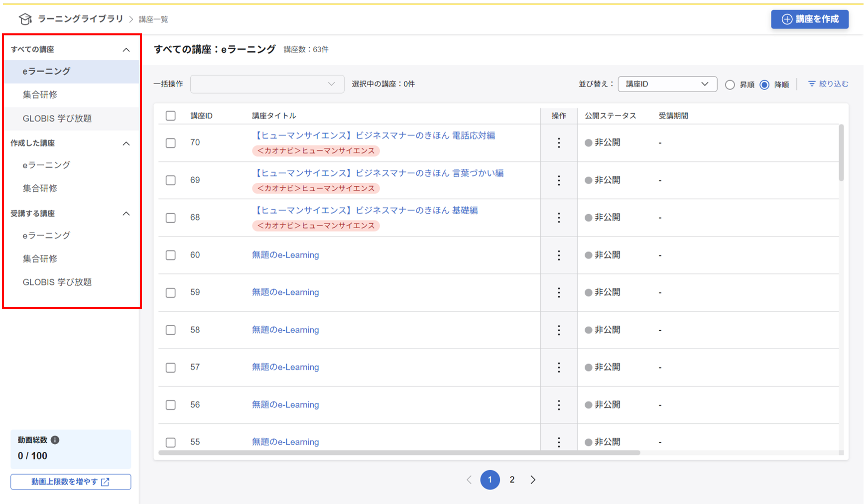Viewport: 865px width, 504px height.
Task: Open the kebab menu for course ID 70
Action: coord(559,143)
